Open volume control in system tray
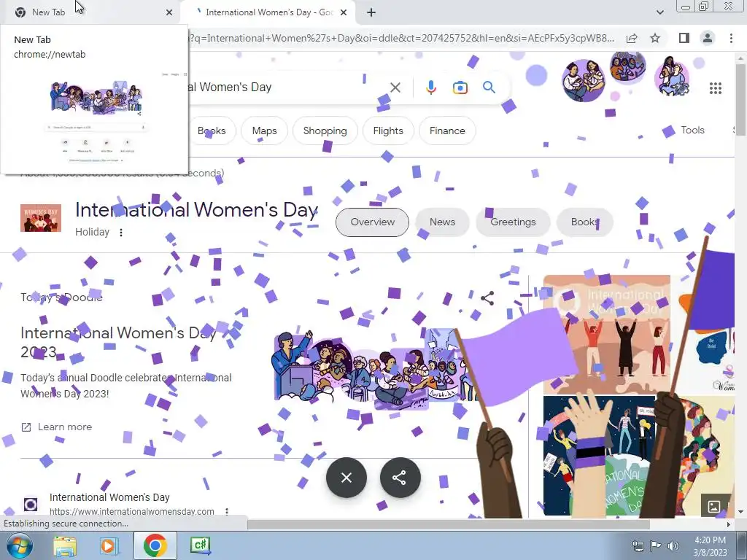This screenshot has height=560, width=747. point(673,545)
